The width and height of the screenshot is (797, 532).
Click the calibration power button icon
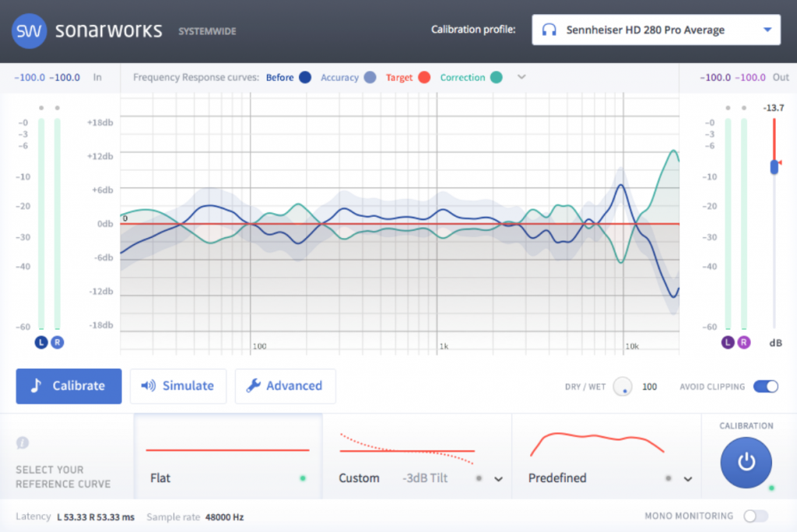coord(746,462)
